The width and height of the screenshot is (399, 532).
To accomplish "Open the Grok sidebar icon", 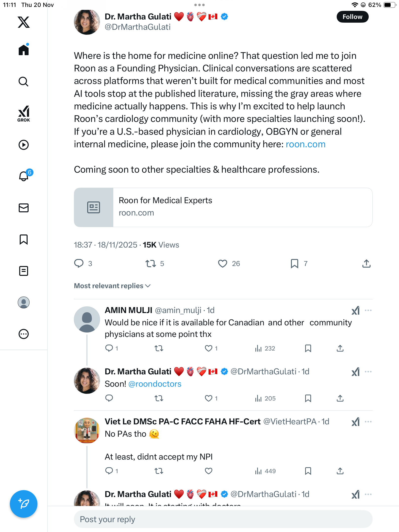I will click(24, 114).
